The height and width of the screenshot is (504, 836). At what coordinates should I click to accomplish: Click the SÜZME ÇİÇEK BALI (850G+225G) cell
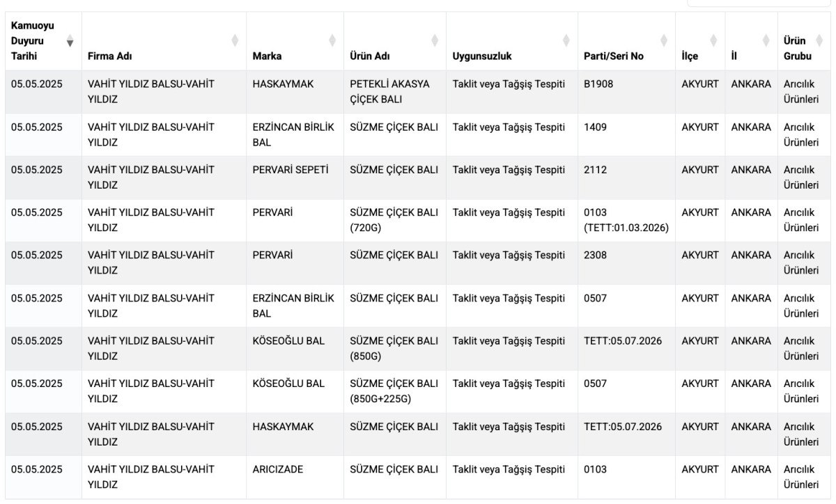coord(394,391)
